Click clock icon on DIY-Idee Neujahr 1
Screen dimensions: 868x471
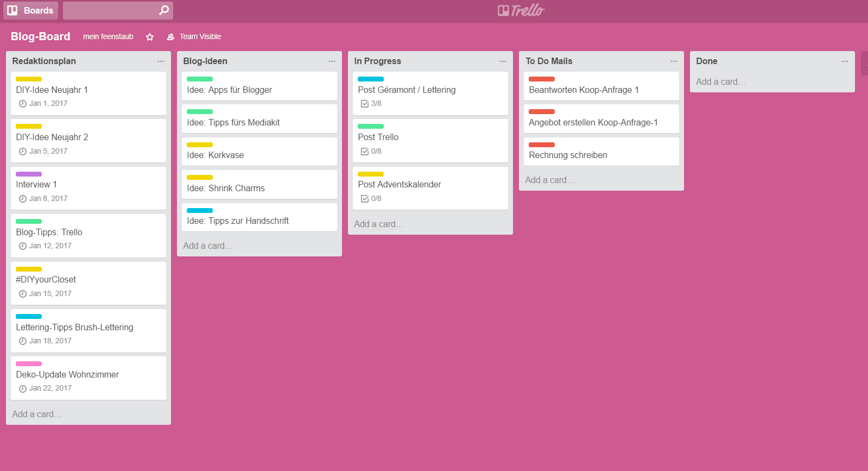click(23, 104)
